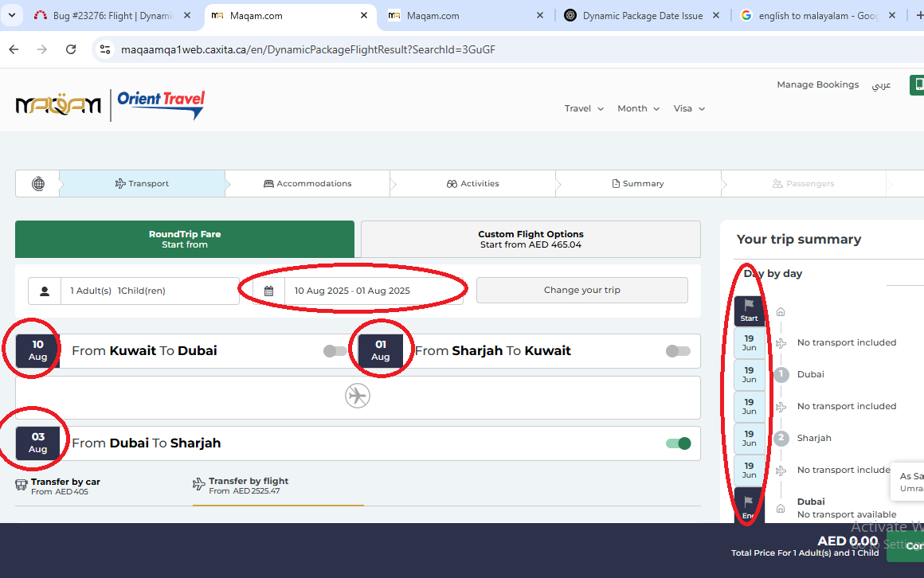Expand the Visa dropdown menu
924x578 pixels.
pos(689,109)
